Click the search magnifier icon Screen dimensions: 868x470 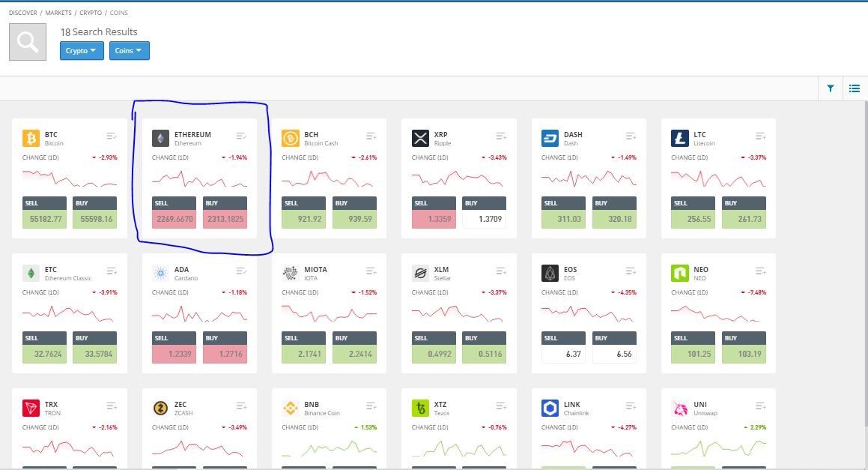click(28, 42)
